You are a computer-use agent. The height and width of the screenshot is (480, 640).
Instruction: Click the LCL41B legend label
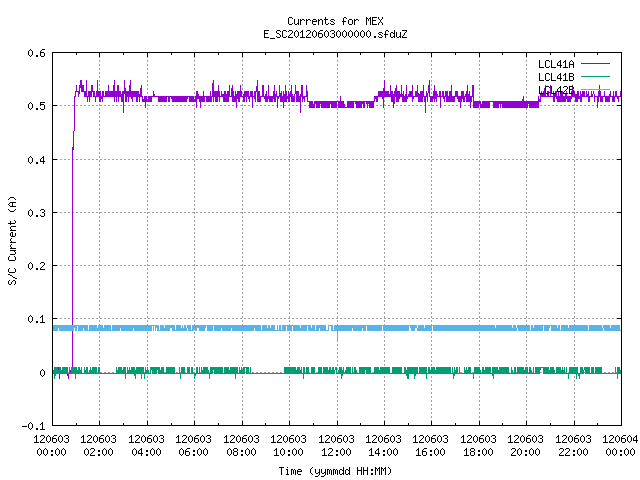(556, 77)
